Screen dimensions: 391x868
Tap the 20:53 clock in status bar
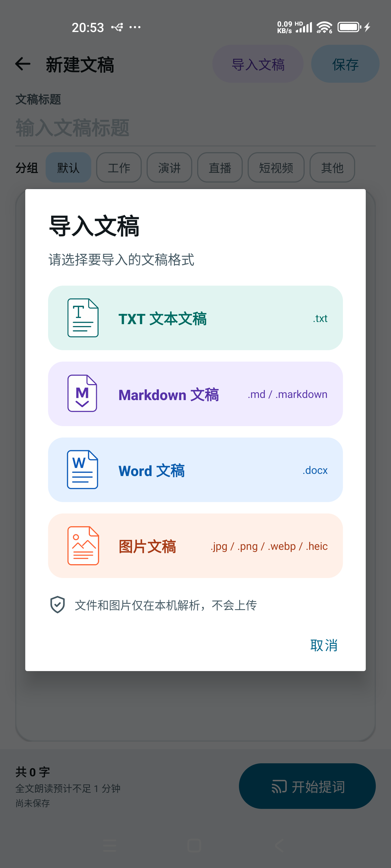[88, 27]
